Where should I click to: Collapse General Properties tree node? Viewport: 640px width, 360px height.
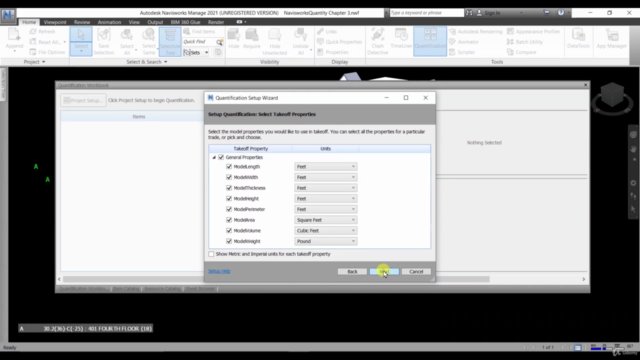click(214, 157)
